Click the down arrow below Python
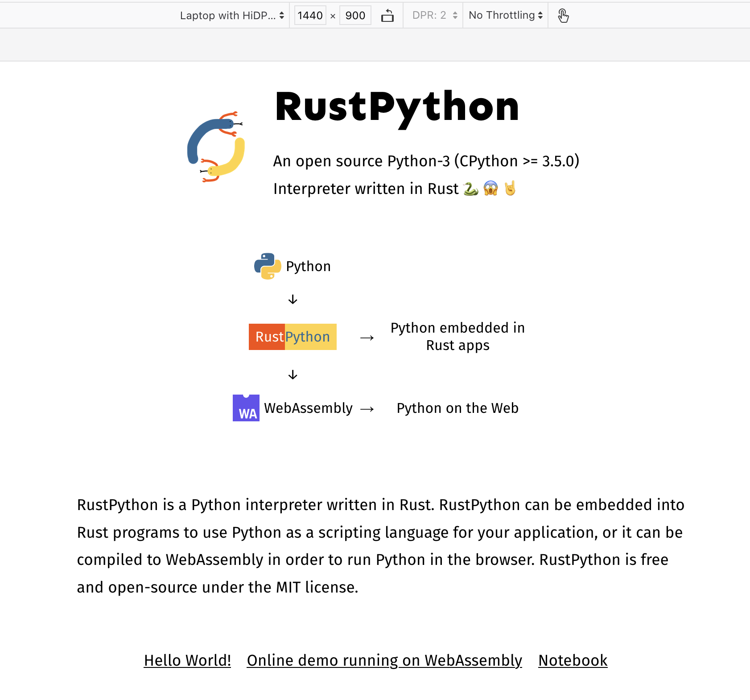 pos(293,299)
